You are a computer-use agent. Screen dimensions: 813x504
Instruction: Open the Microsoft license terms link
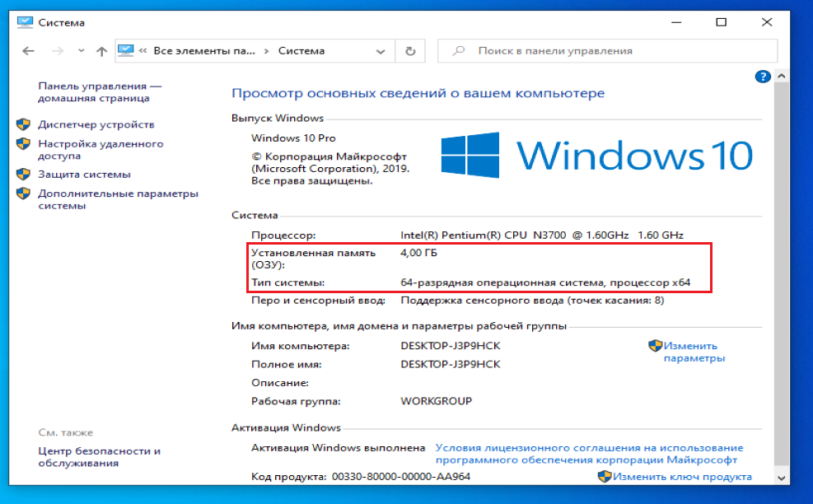[589, 454]
